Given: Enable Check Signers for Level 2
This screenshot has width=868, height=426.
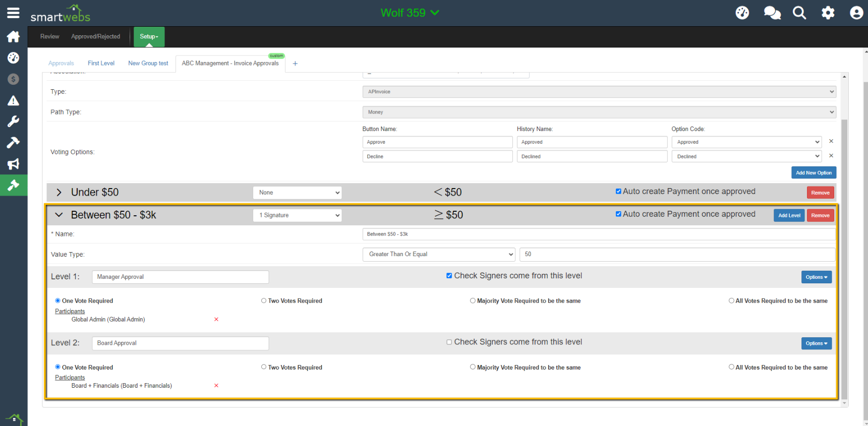Looking at the screenshot, I should pos(449,342).
